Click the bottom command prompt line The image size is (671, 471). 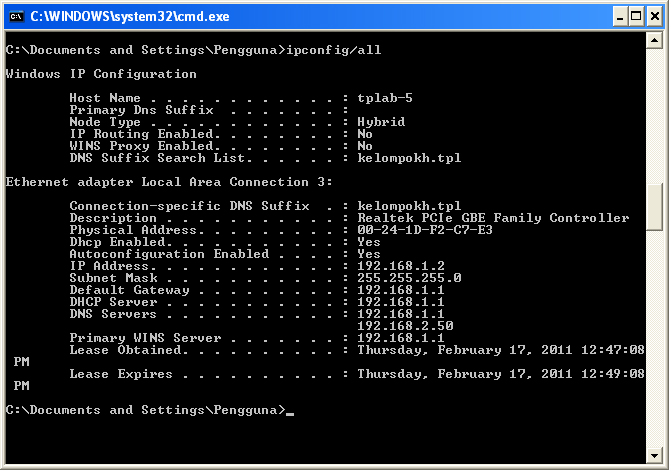click(x=150, y=410)
